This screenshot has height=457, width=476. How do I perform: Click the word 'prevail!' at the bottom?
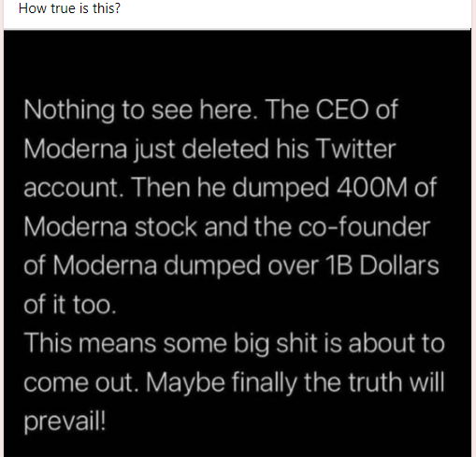(x=65, y=422)
